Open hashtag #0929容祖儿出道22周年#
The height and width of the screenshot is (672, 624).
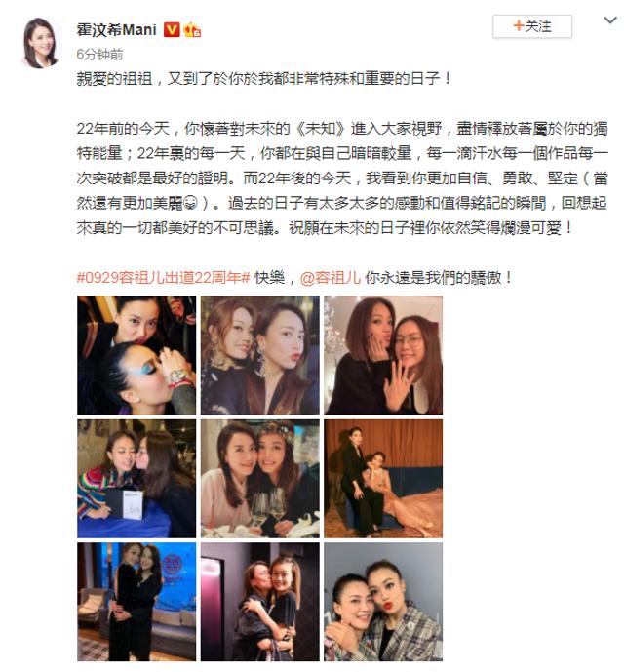(163, 278)
